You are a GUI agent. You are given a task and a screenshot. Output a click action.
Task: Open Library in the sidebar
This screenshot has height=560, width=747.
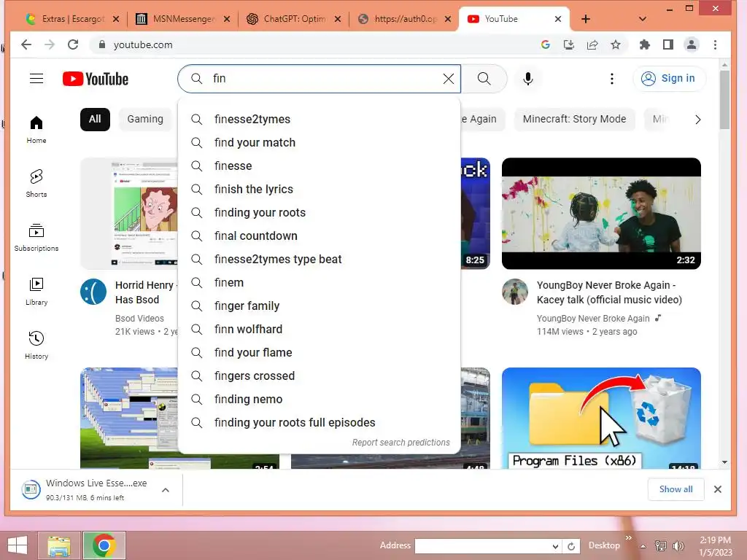click(36, 292)
